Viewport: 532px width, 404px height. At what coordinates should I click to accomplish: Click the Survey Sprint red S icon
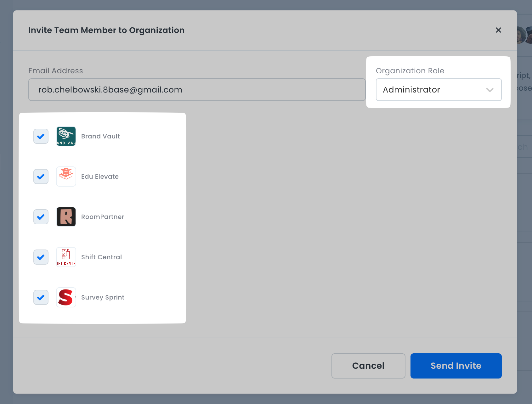66,297
